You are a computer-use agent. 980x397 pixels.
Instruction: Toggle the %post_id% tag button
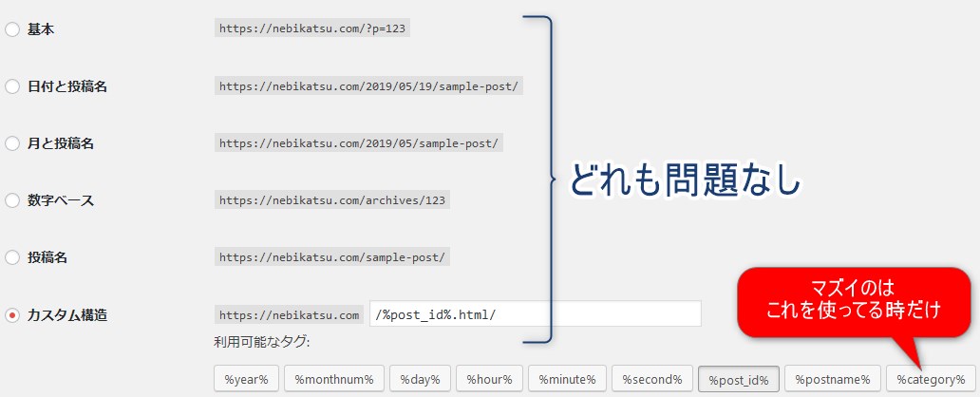pos(739,379)
